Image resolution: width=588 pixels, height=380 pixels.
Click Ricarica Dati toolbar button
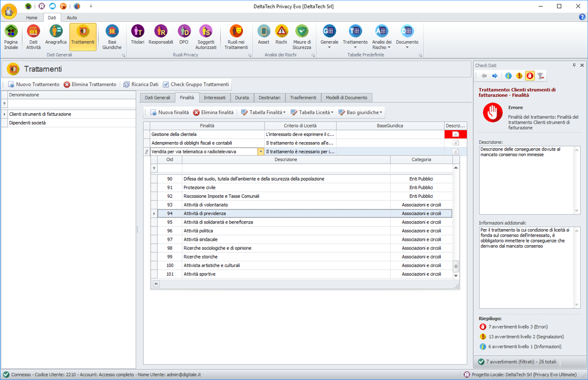(141, 84)
